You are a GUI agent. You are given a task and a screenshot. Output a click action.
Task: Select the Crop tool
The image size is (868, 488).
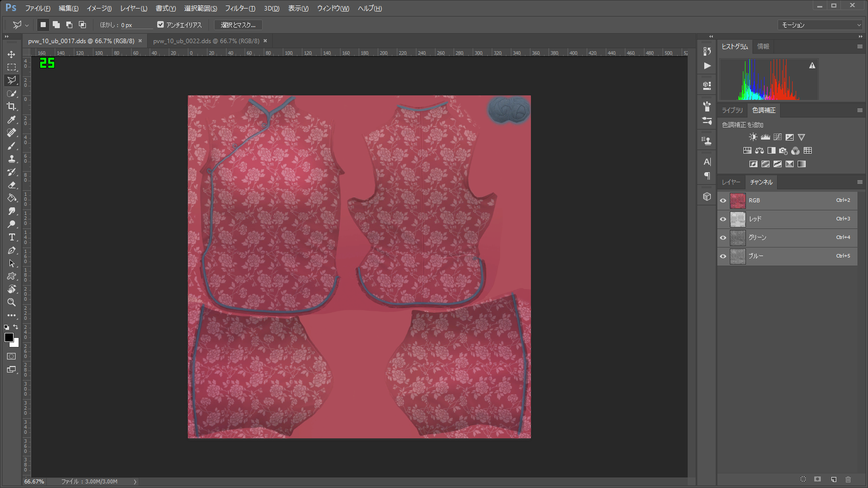tap(11, 106)
